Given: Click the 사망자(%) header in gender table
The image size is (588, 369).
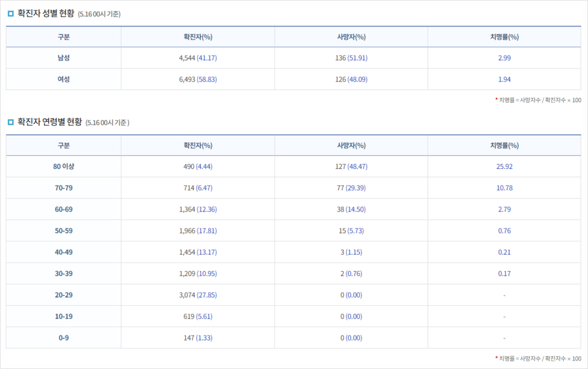Looking at the screenshot, I should 351,36.
